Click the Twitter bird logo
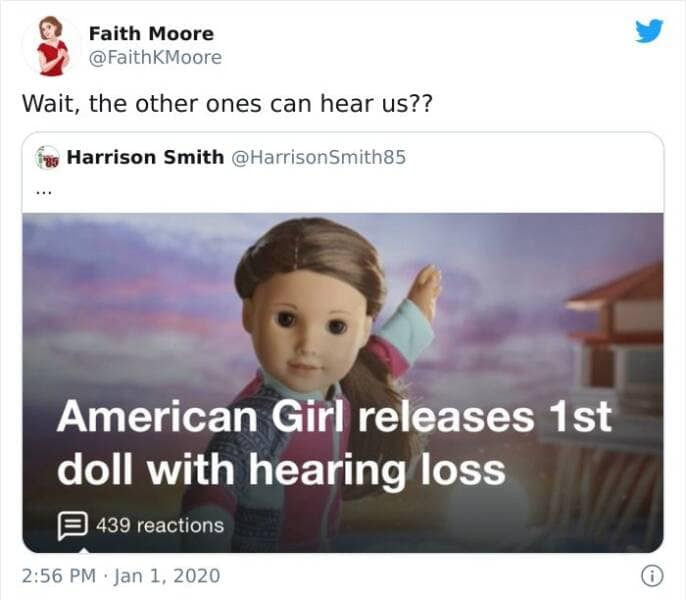 649,31
